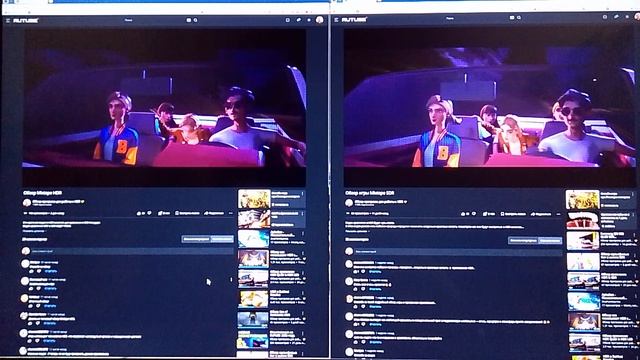Screen dimensions: 640x360
Task: Open the three-dots more menu under the right video
Action: 558,214
